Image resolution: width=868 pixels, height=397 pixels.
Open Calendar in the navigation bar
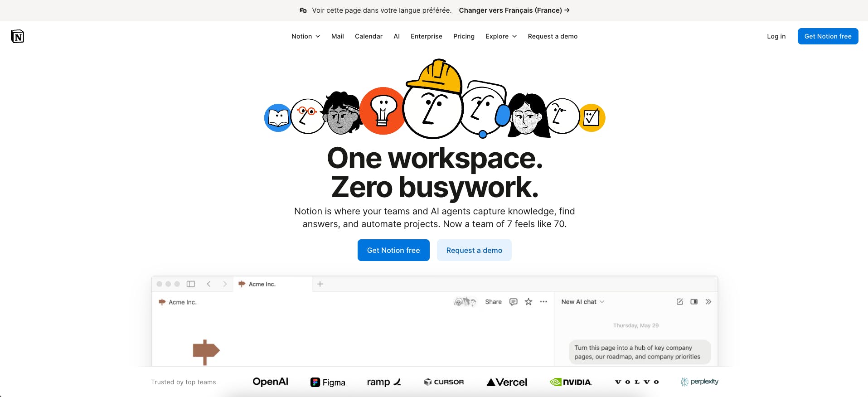369,36
